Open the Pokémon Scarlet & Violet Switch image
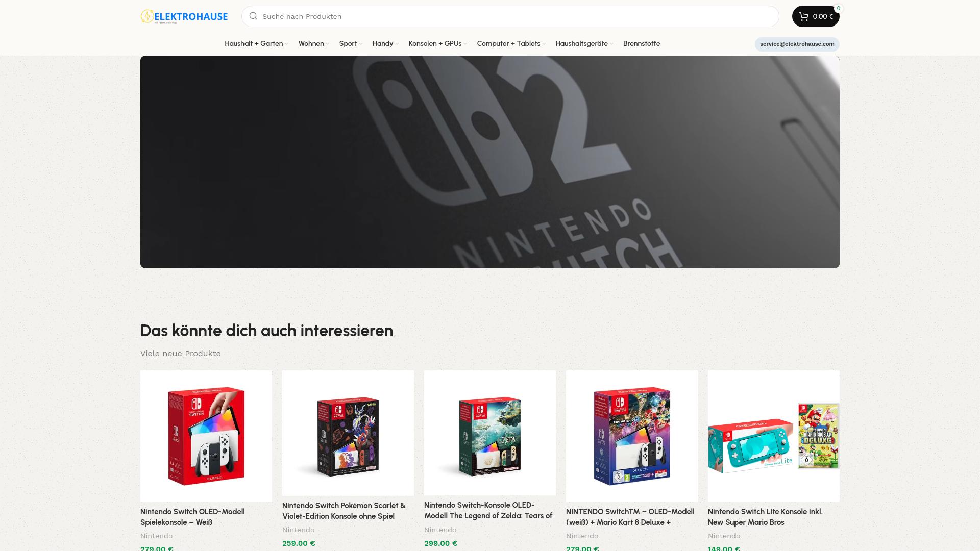This screenshot has height=551, width=980. point(348,433)
